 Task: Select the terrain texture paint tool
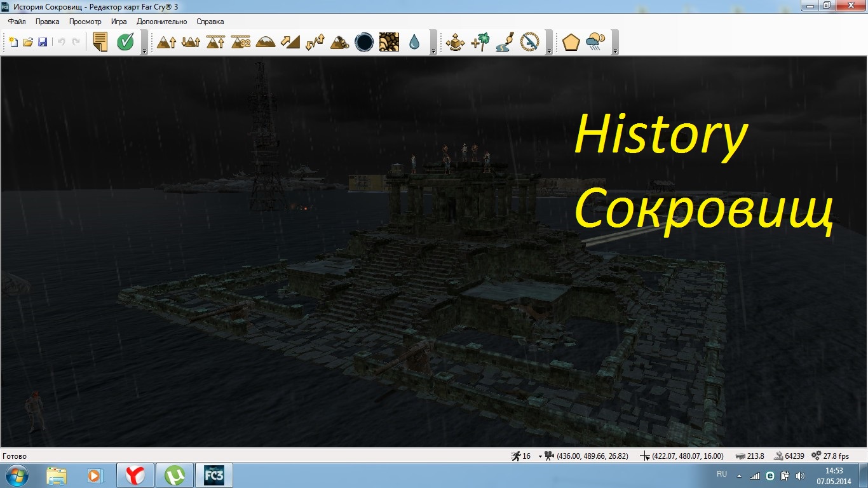389,42
